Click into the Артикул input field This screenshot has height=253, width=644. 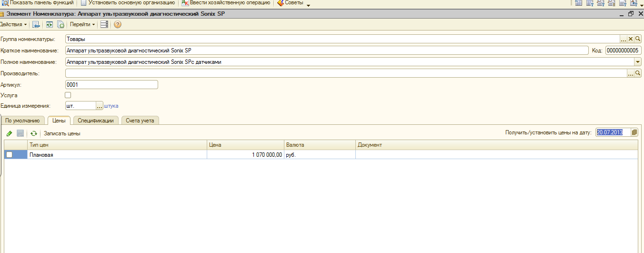(111, 85)
